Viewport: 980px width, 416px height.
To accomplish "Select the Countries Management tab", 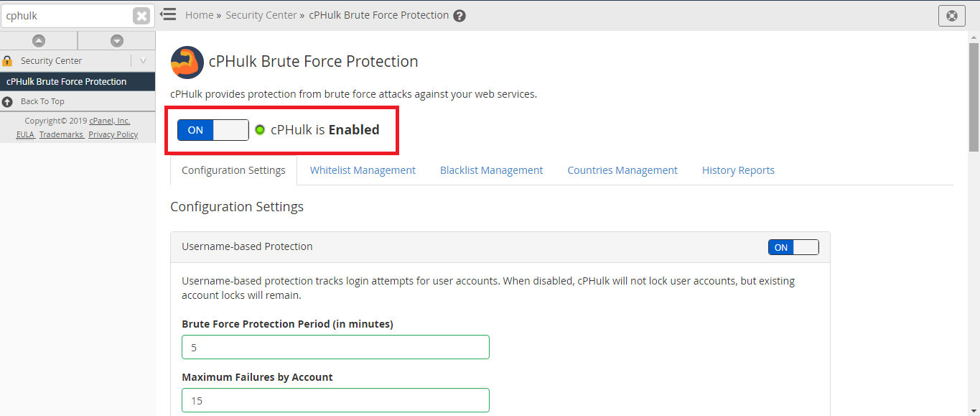I will click(622, 170).
